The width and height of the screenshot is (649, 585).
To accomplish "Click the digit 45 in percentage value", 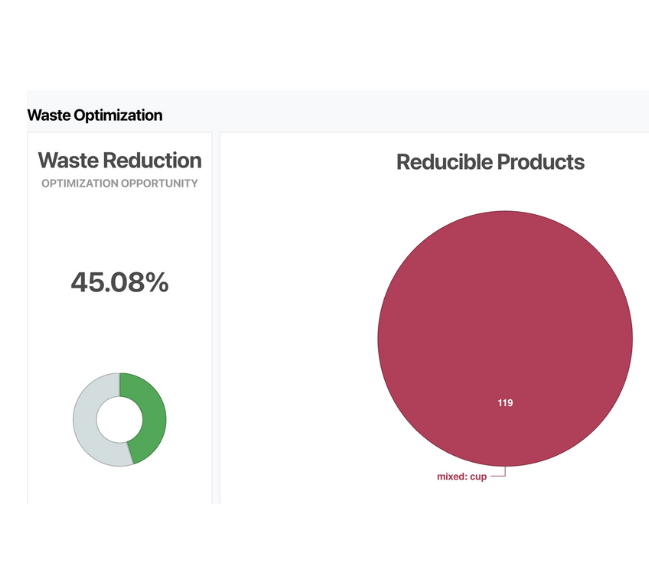I will [88, 283].
